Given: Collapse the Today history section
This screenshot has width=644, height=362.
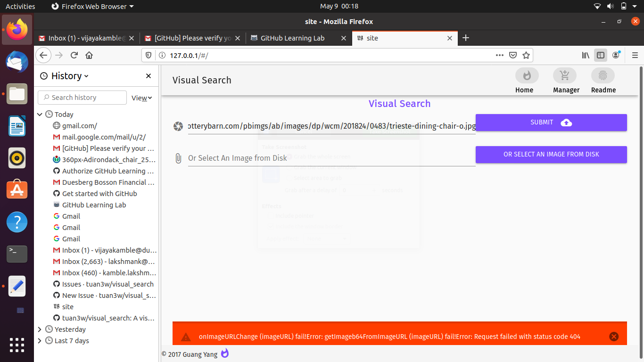Looking at the screenshot, I should (40, 114).
